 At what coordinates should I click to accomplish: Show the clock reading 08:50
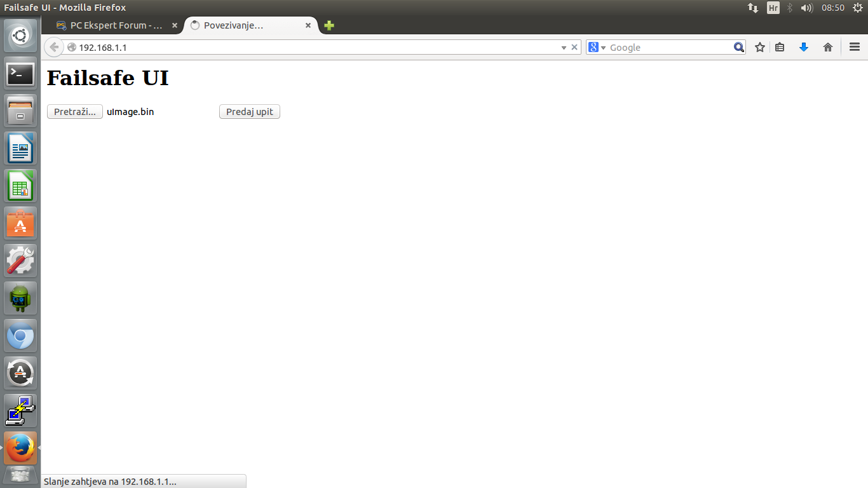[832, 8]
